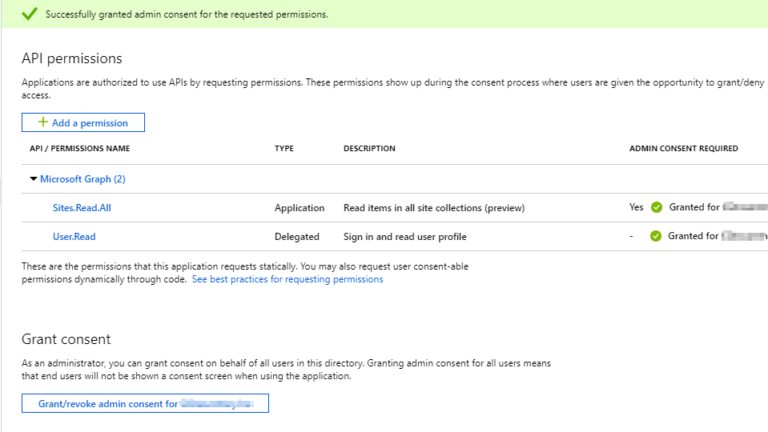The width and height of the screenshot is (768, 432).
Task: Click the Grant consent heading
Action: 66,339
